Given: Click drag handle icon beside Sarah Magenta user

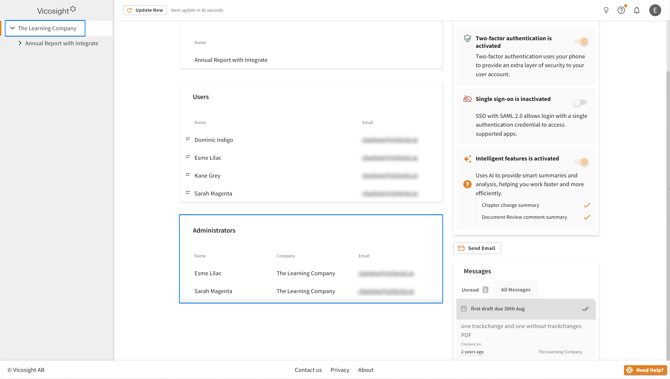Looking at the screenshot, I should (x=188, y=193).
